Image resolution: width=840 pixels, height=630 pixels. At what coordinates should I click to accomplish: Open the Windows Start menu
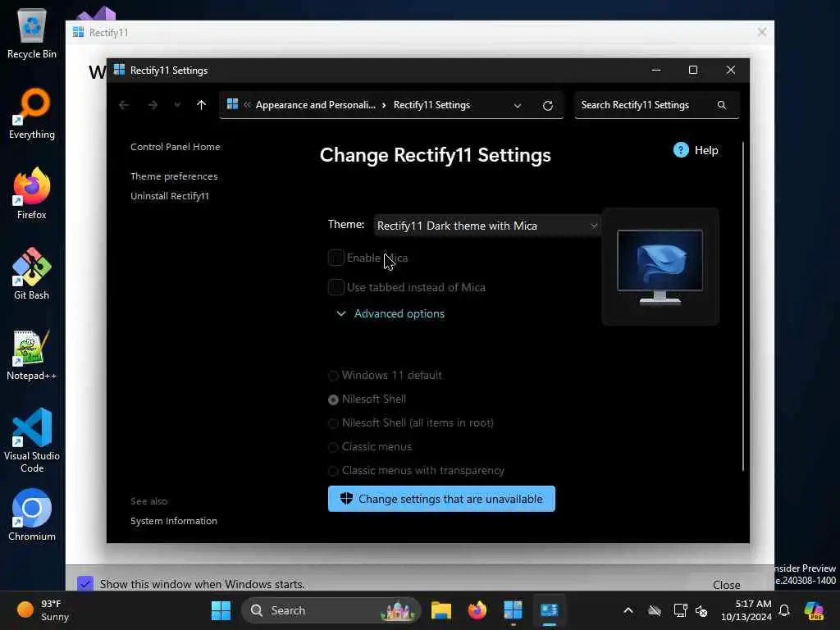[221, 610]
